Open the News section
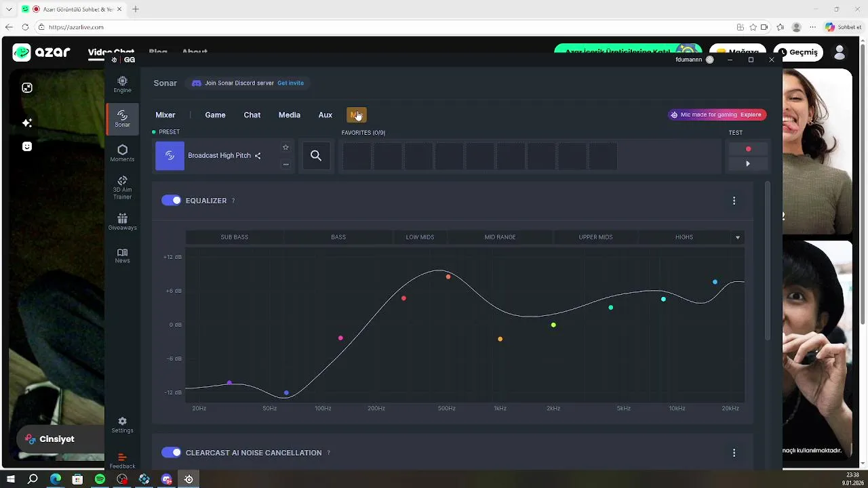Image resolution: width=868 pixels, height=488 pixels. coord(122,256)
